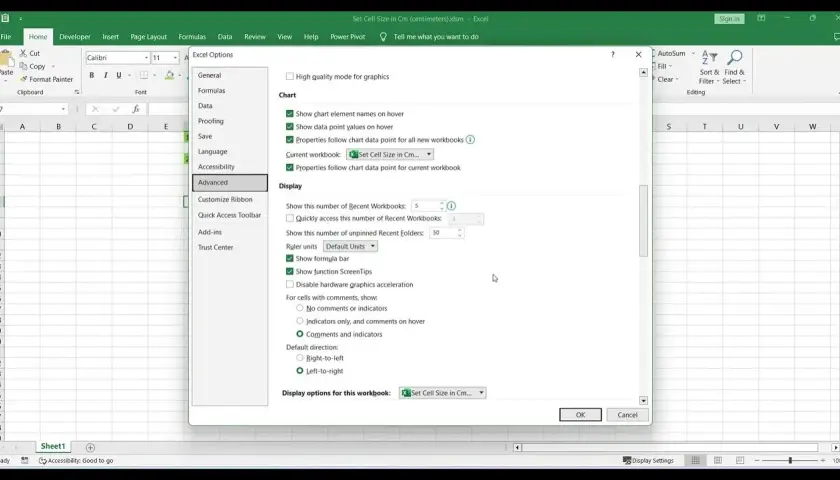Viewport: 840px width, 480px height.
Task: Switch to Normal view icon
Action: point(695,460)
